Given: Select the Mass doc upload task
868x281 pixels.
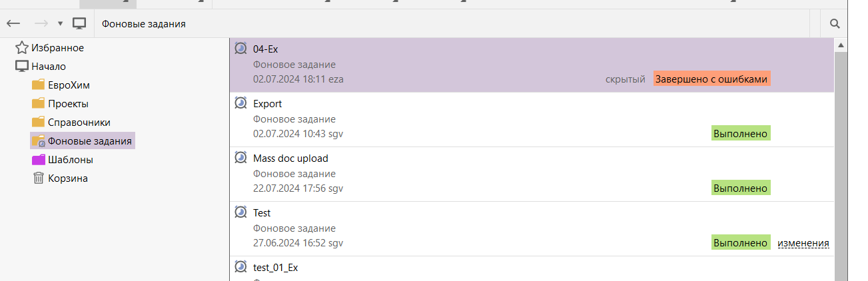Looking at the screenshot, I should 532,174.
